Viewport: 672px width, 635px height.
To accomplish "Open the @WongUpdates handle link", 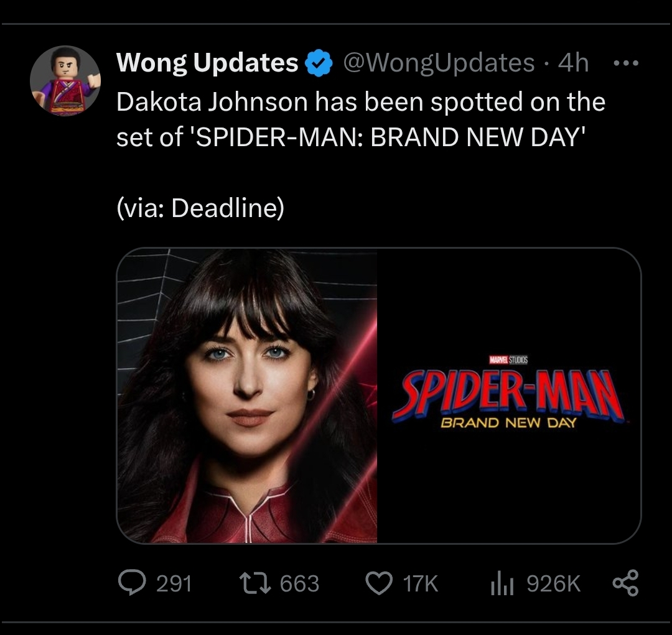I will coord(439,63).
